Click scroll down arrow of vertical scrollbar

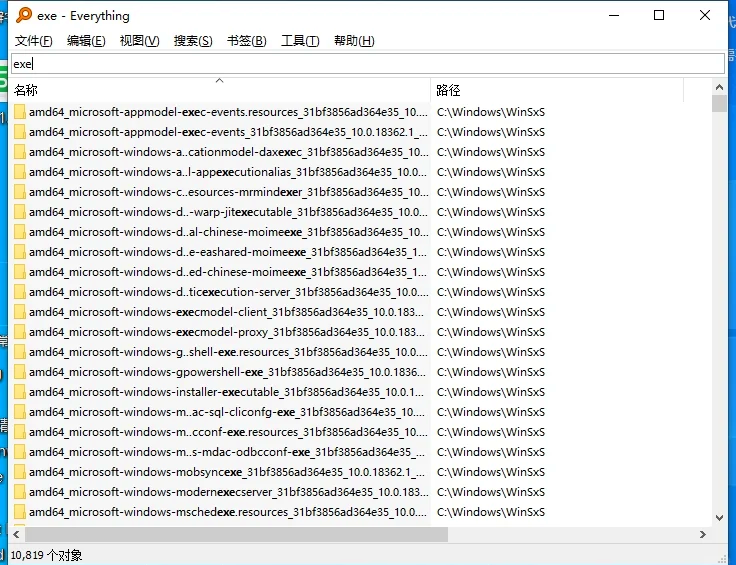(x=719, y=518)
